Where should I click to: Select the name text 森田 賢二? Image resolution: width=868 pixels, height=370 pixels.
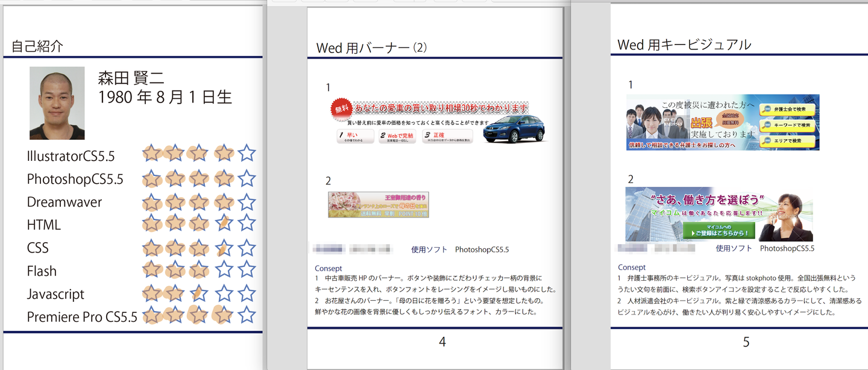click(131, 78)
